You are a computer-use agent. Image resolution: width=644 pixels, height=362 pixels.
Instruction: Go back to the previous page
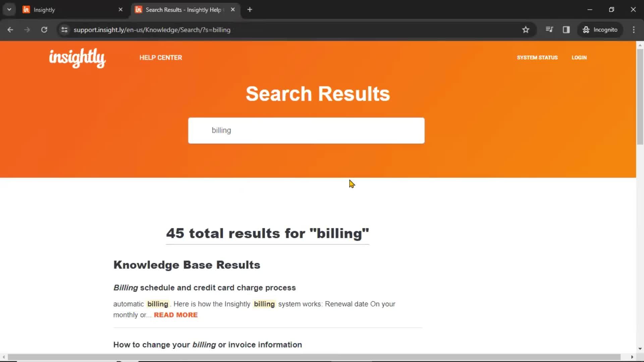point(10,30)
